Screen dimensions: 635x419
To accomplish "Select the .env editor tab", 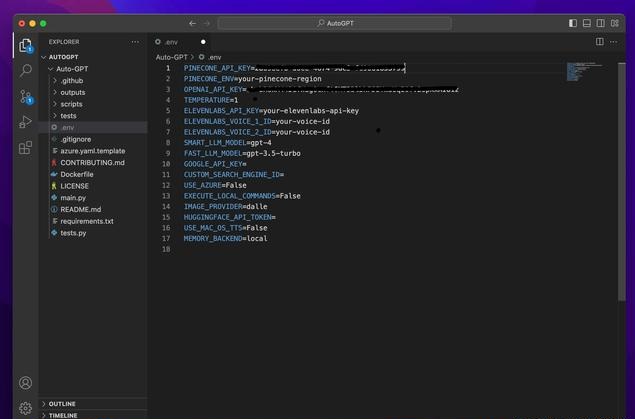I will click(x=172, y=42).
